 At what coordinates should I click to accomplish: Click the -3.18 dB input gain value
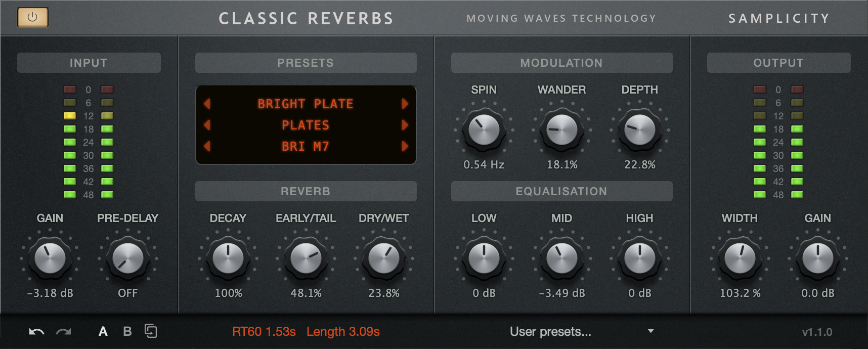pyautogui.click(x=50, y=293)
